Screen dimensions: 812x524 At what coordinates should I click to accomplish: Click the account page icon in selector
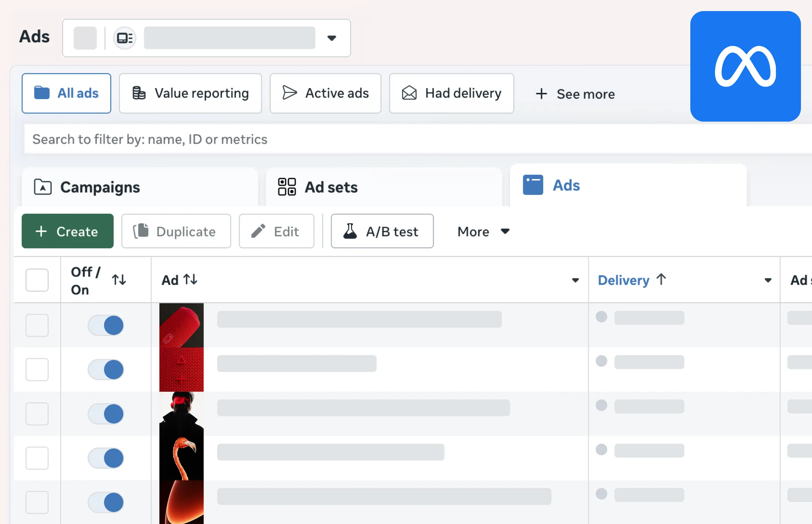click(125, 38)
